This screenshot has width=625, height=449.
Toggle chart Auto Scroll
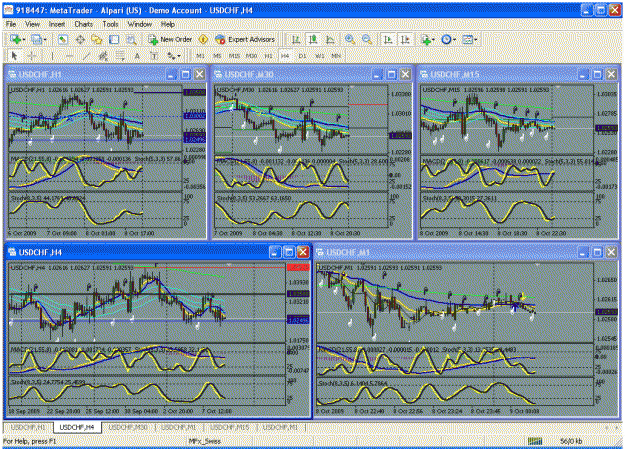(387, 39)
